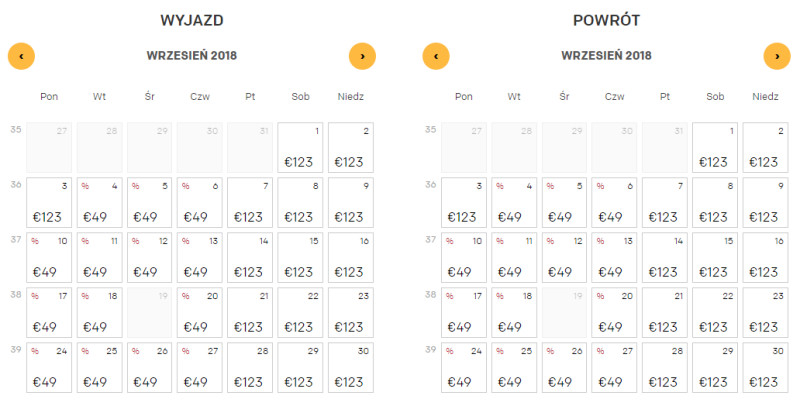
Task: Pick September 18 return date
Action: 514,313
